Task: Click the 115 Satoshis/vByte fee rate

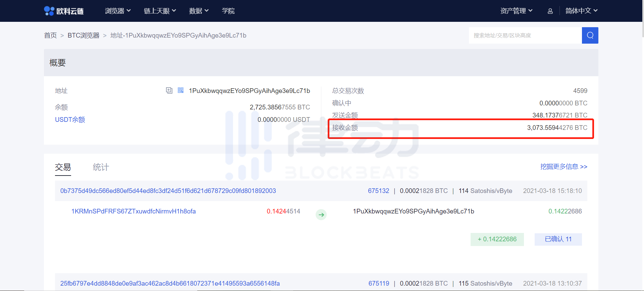Action: (x=485, y=284)
